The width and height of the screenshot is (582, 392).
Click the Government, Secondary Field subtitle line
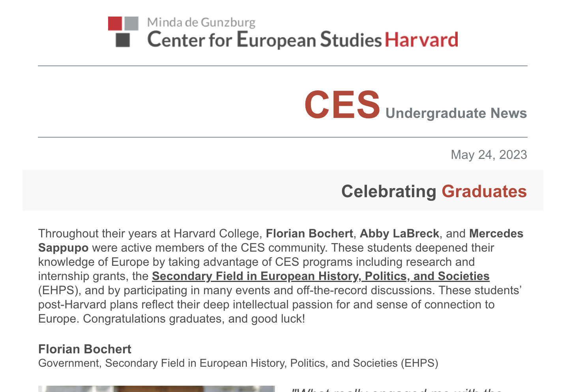[238, 363]
